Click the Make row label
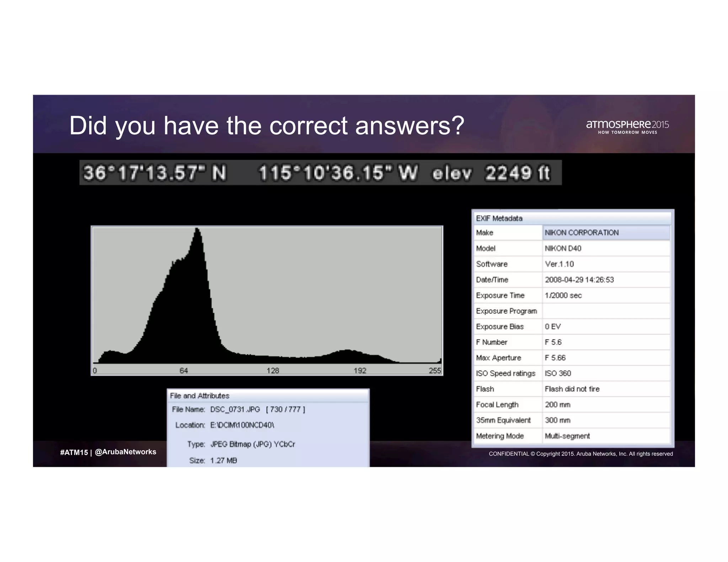The width and height of the screenshot is (728, 562). [485, 233]
